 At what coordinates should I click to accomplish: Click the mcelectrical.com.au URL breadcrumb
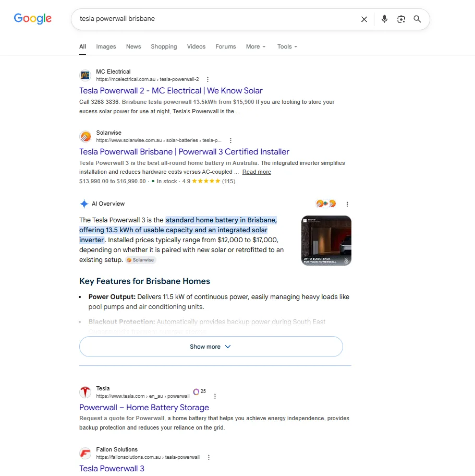tap(148, 79)
